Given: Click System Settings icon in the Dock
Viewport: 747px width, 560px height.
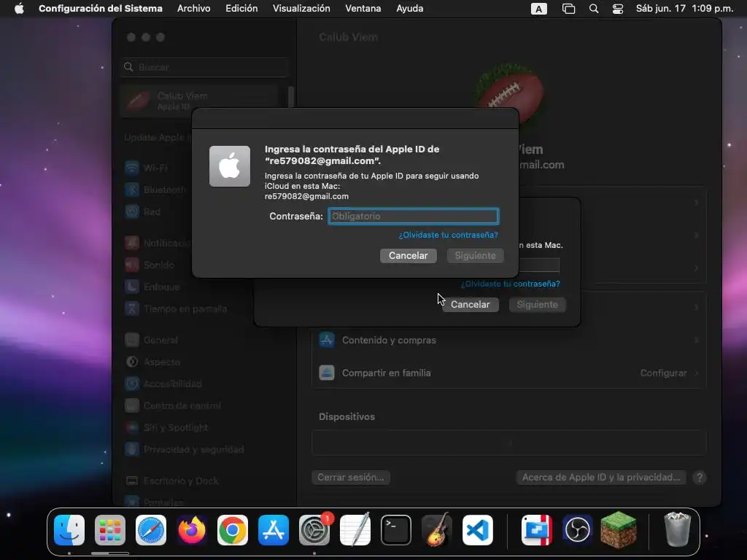Looking at the screenshot, I should [314, 530].
